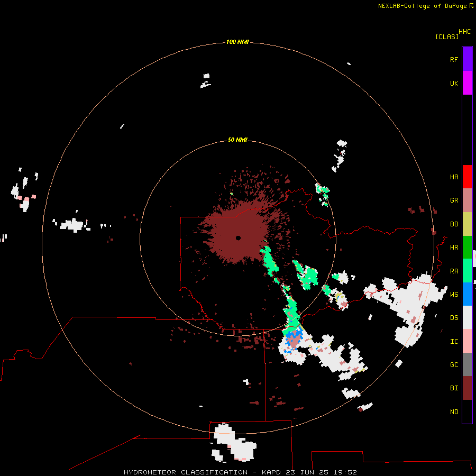Image resolution: width=476 pixels, height=476 pixels.
Task: Click the UK legend label
Action: coord(454,83)
